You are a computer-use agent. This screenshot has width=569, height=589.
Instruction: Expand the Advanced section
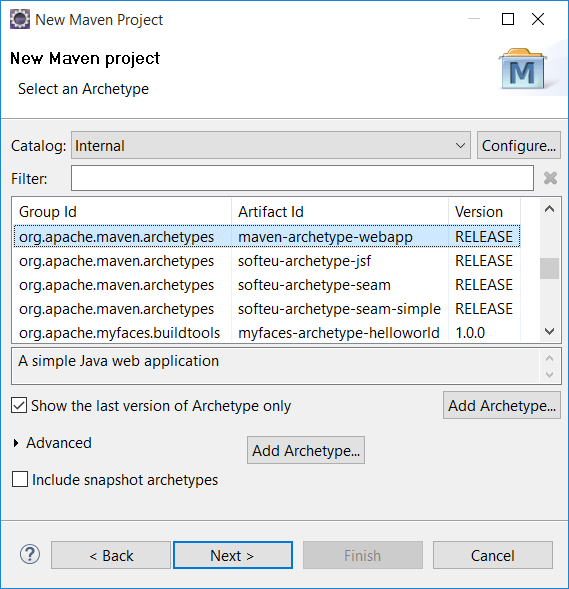[x=16, y=443]
